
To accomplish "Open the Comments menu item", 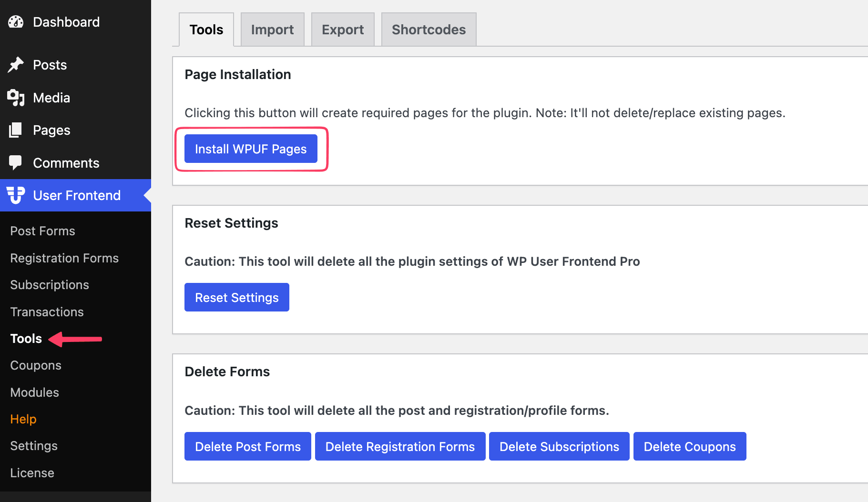I will tap(75, 163).
